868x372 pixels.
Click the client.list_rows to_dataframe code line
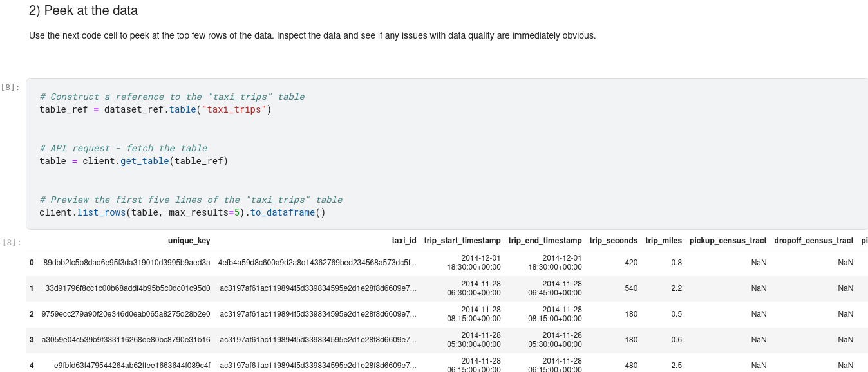(182, 212)
